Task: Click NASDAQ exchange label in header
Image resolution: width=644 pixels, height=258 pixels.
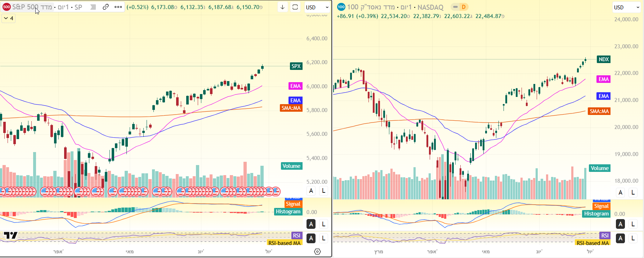Action: pos(430,7)
